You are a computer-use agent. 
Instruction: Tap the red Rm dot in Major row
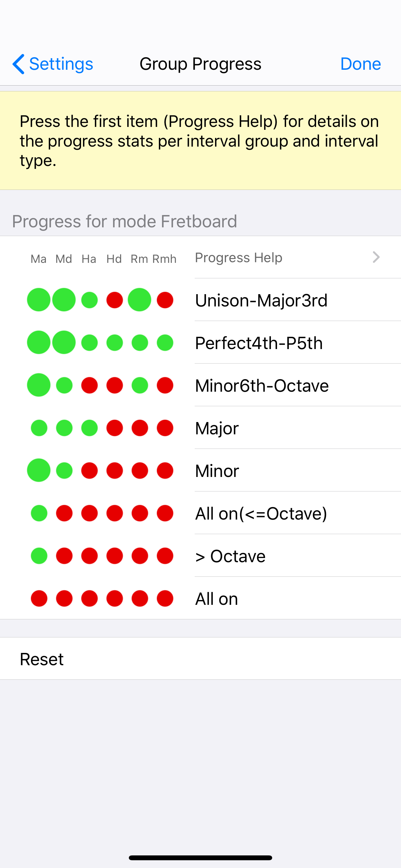tap(139, 428)
